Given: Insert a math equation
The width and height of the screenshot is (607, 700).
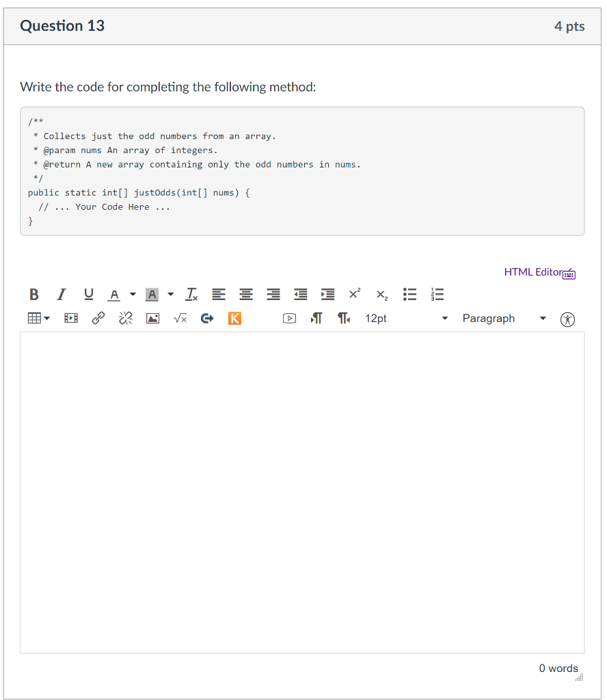Looking at the screenshot, I should [180, 318].
